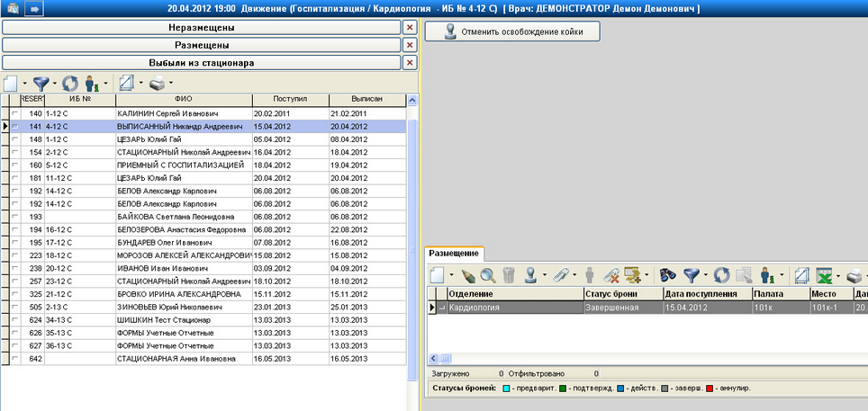The image size is (868, 411).
Task: Open the dropdown arrow beside the Excel export icon
Action: 840,274
